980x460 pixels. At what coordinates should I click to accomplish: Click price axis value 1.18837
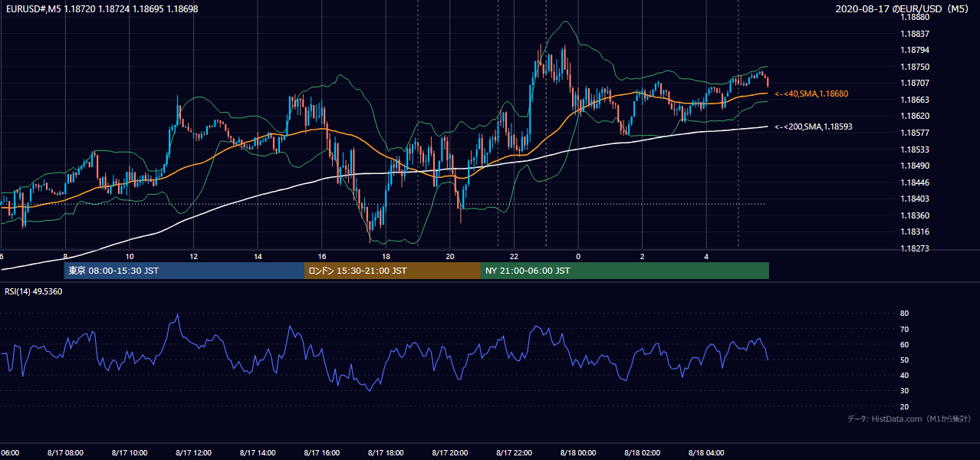916,34
